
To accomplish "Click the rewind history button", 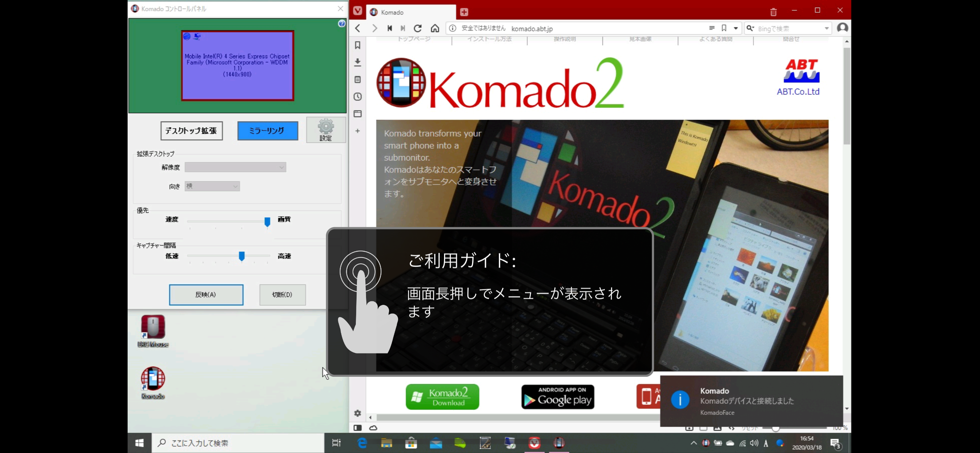I will coord(390,28).
